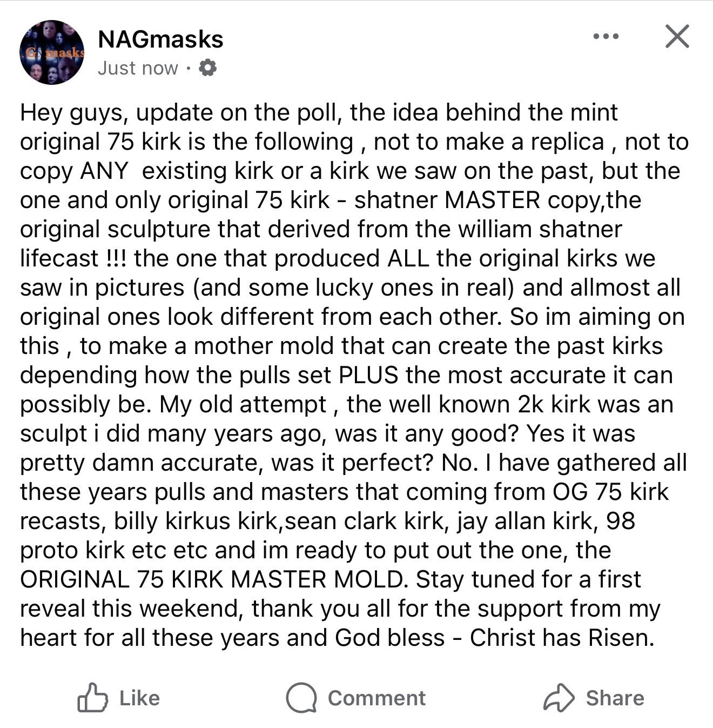The image size is (713, 728).
Task: Click the Comment speech bubble icon
Action: tap(300, 698)
